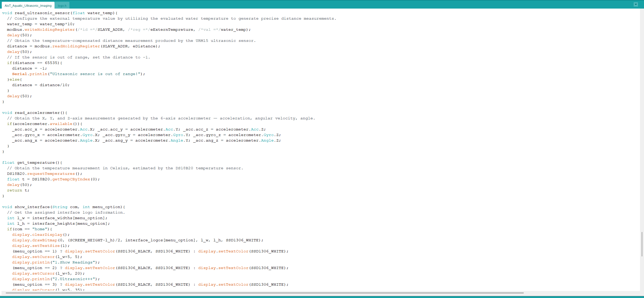The height and width of the screenshot is (298, 644).
Task: Place cursor on get_temperature function name
Action: point(36,162)
